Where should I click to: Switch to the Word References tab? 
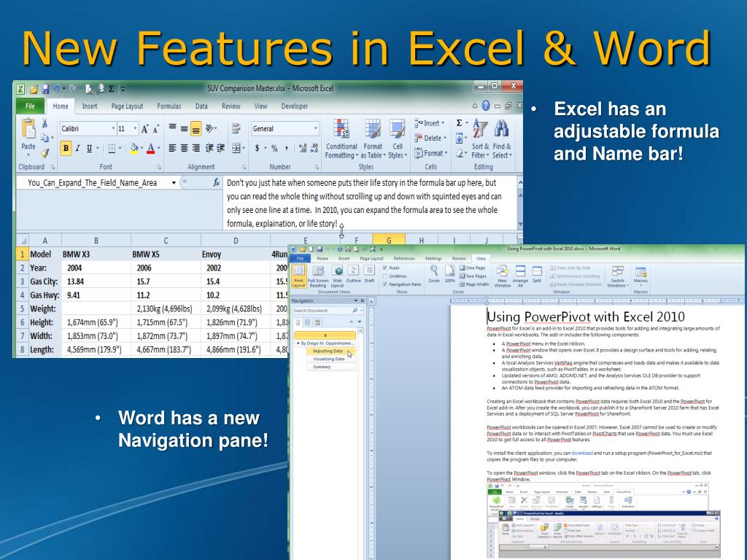pyautogui.click(x=404, y=259)
